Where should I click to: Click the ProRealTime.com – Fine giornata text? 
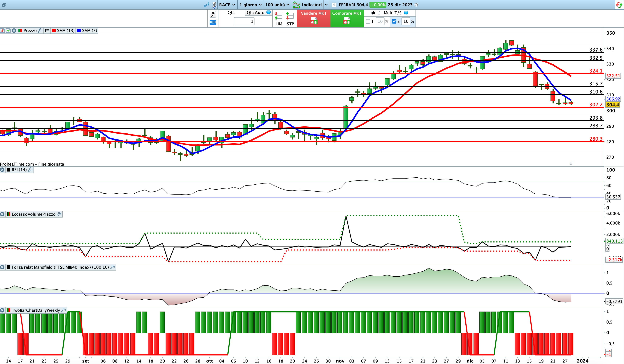click(32, 164)
